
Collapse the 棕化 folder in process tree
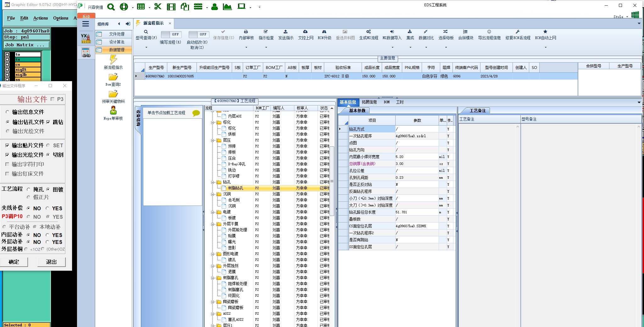[213, 122]
